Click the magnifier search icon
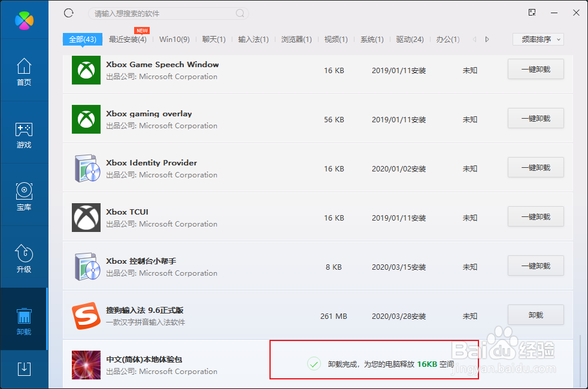588x389 pixels. 240,14
